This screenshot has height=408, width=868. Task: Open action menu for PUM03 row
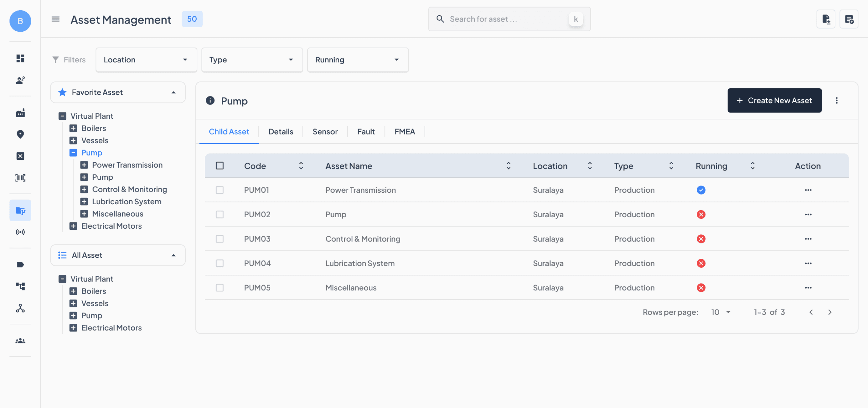click(808, 239)
